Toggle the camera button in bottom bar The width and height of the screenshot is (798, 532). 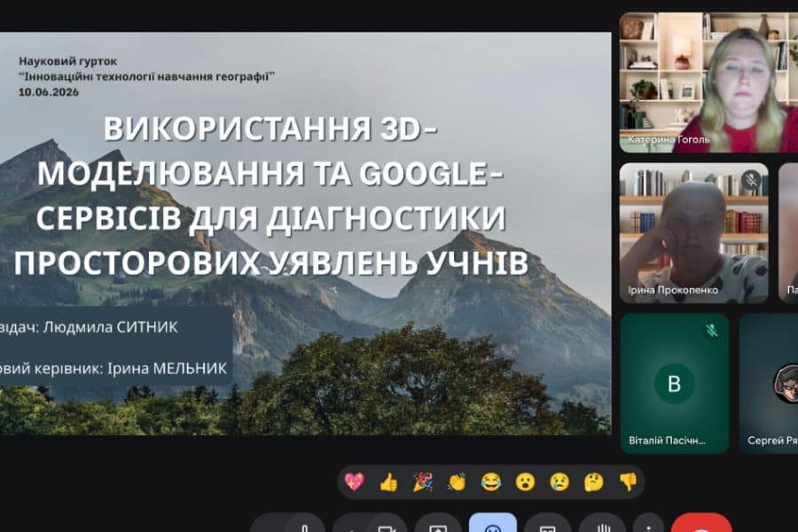(387, 523)
